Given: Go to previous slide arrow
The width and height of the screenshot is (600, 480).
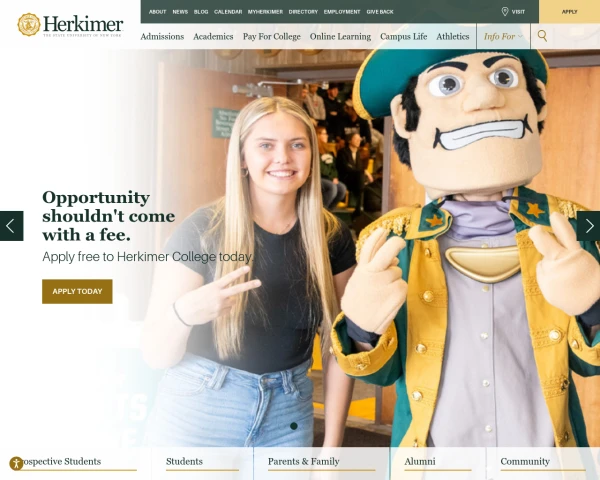Looking at the screenshot, I should [x=11, y=226].
